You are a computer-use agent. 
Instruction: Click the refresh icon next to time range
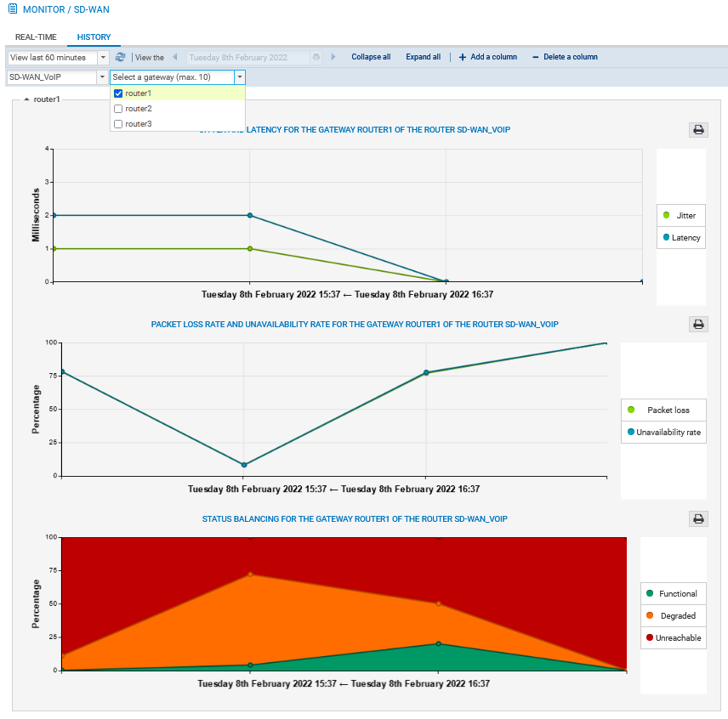click(120, 57)
